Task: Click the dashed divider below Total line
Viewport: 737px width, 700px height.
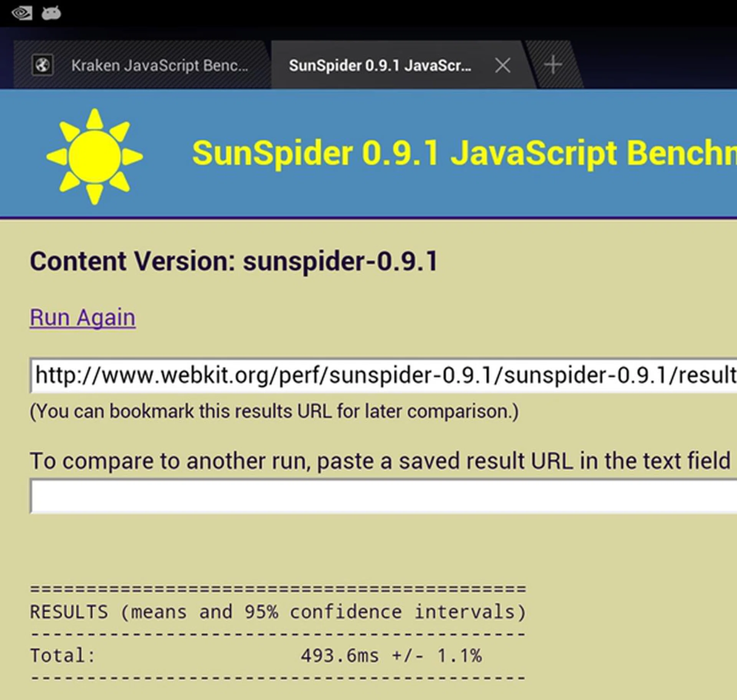Action: point(278,678)
